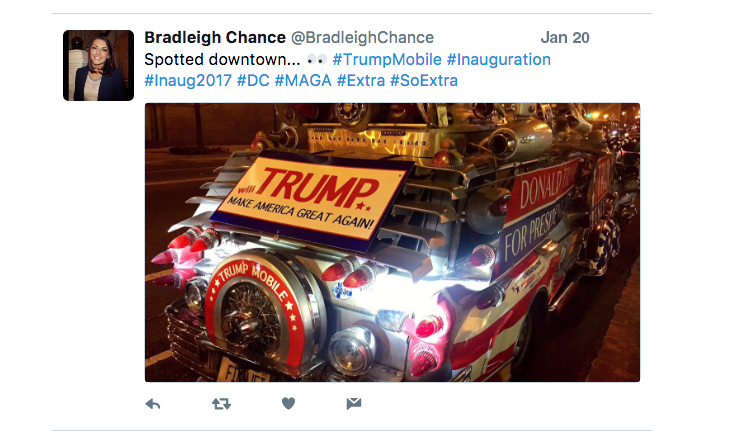Select the 'Spotted downtown...' tweet text
This screenshot has width=752, height=441.
click(222, 60)
